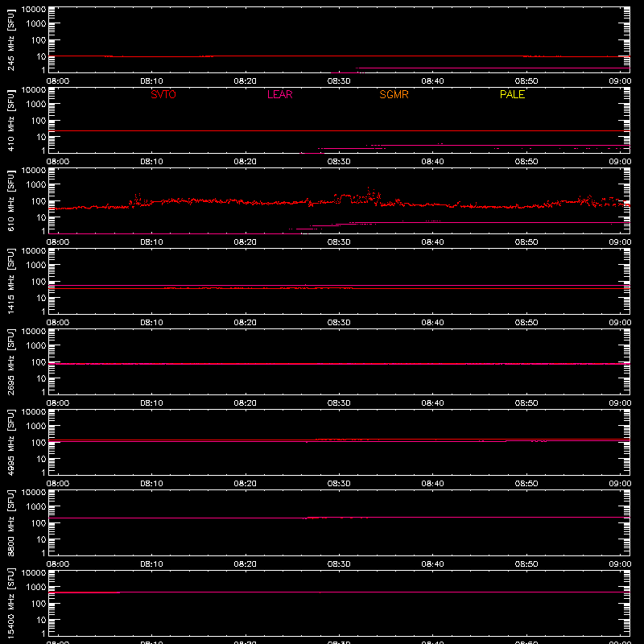Click 08:50 time label under 4995 MHz plot
Viewport: 644px width, 644px height.
(x=526, y=484)
